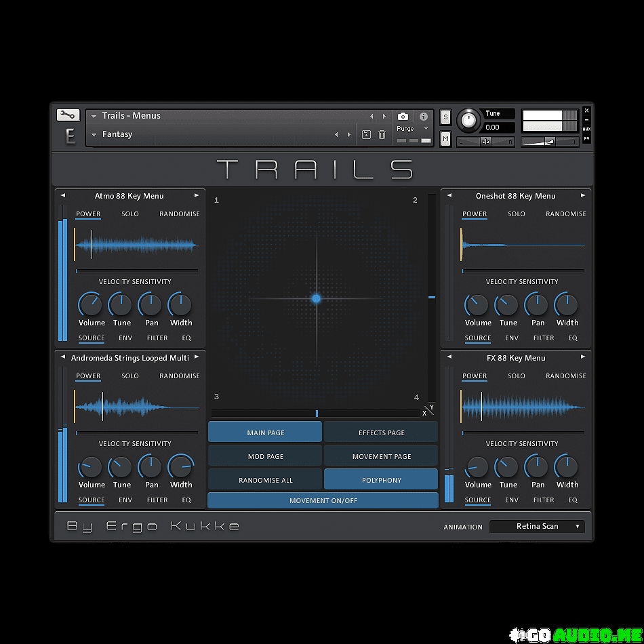Viewport: 644px width, 644px height.
Task: Open the Animation Retina Scan dropdown
Action: [537, 526]
